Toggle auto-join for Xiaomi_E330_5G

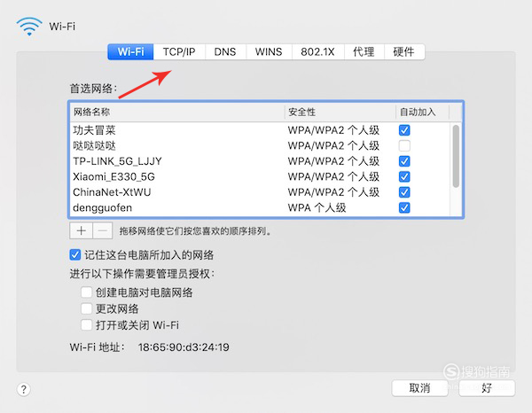(x=404, y=176)
